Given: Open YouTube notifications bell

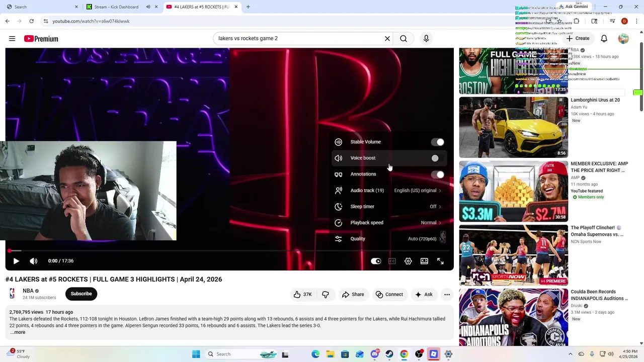Looking at the screenshot, I should click(x=604, y=39).
